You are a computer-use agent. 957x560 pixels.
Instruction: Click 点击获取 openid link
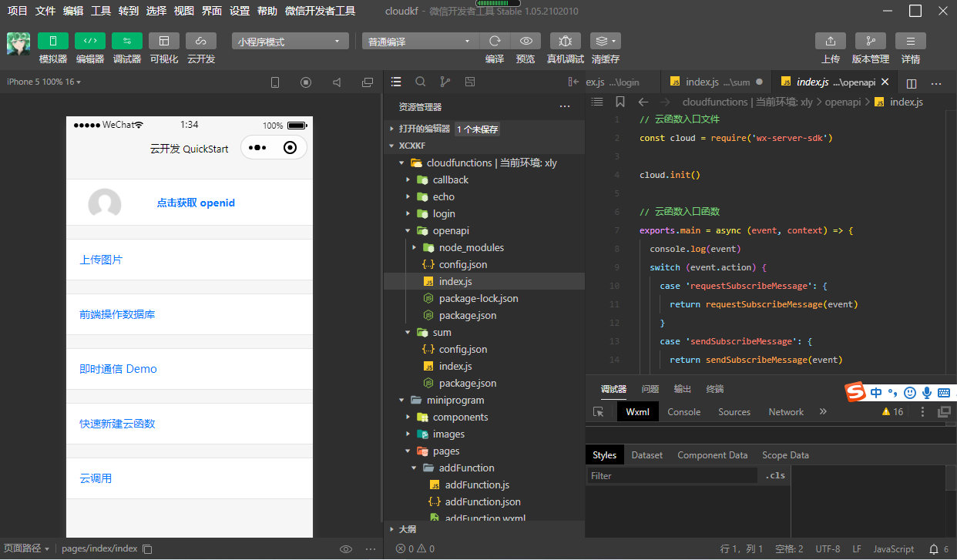tap(196, 203)
